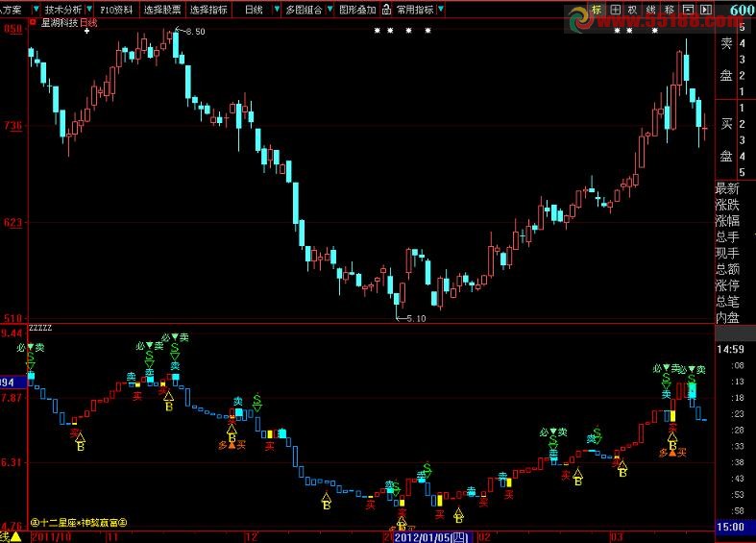
Task: Open the 日线 period dropdown arrow
Action: 277,10
